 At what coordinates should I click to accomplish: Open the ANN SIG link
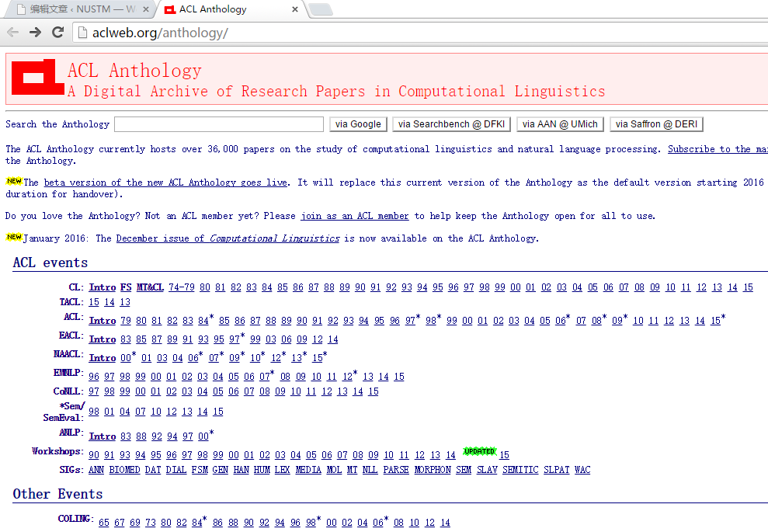96,469
